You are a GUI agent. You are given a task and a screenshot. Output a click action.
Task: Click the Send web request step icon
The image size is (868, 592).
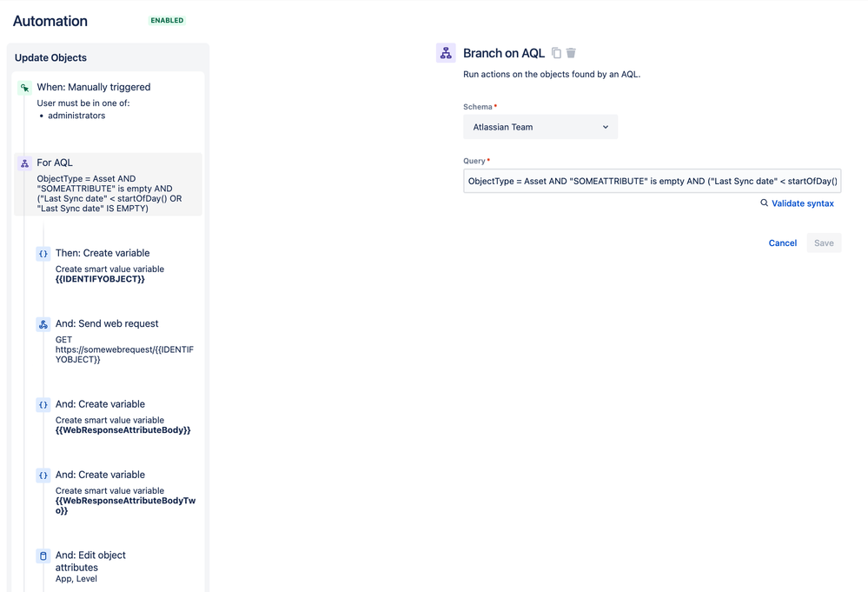(43, 323)
